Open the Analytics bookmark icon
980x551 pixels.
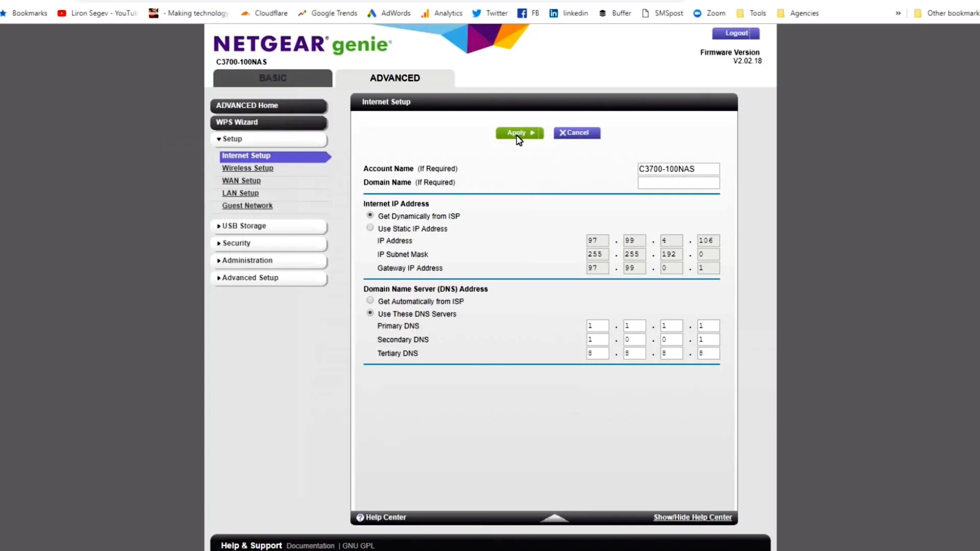point(425,13)
